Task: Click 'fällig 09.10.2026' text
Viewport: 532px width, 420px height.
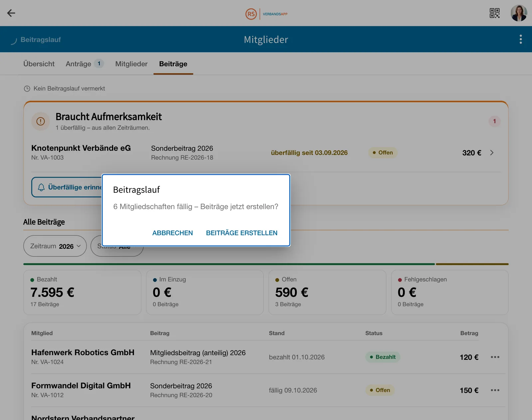Action: tap(293, 390)
